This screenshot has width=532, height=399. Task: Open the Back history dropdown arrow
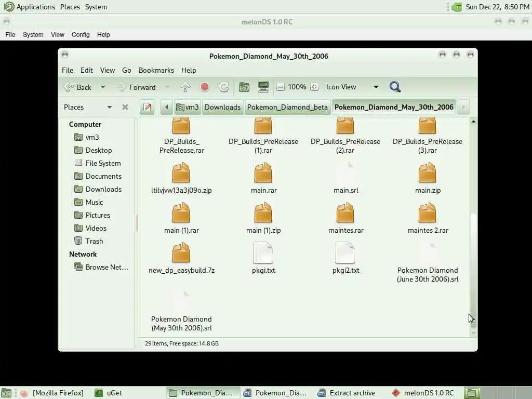tap(102, 87)
